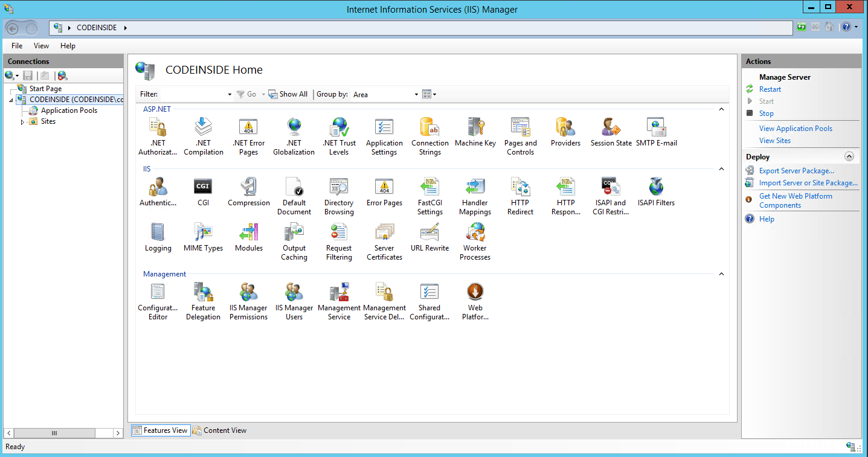This screenshot has height=457, width=868.
Task: Click Get New Web Platform Components
Action: (796, 200)
